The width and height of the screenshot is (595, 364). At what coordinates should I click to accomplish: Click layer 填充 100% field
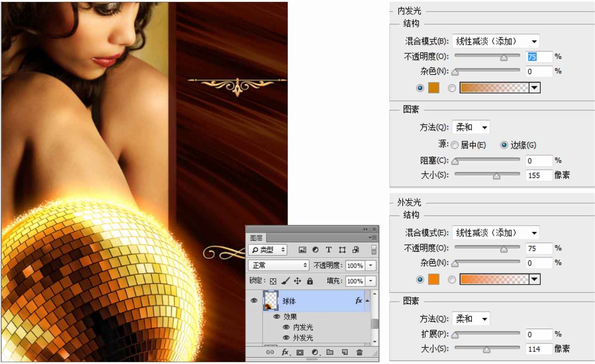pyautogui.click(x=355, y=281)
